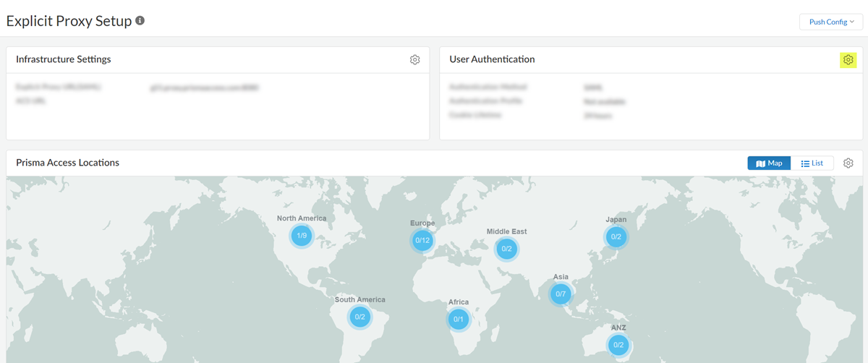This screenshot has height=363, width=868.
Task: Select the Japan 0/2 location cluster
Action: 616,236
